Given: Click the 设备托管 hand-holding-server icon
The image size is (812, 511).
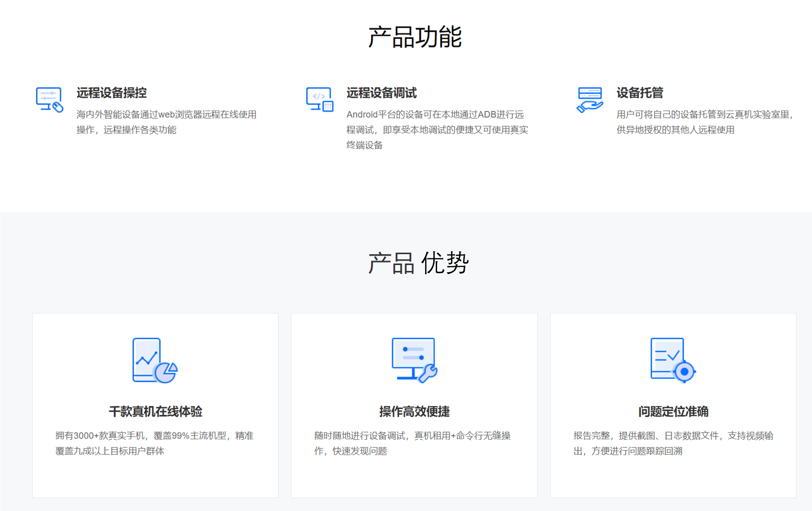Looking at the screenshot, I should tap(590, 100).
